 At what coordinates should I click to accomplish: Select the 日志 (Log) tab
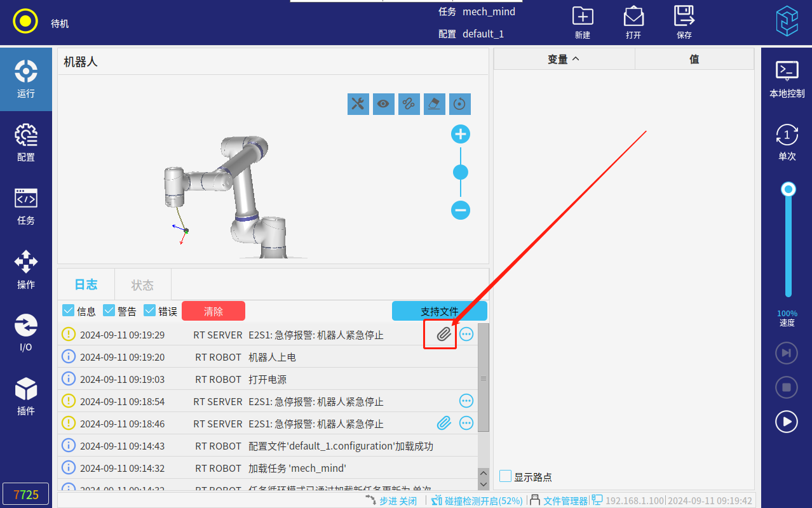click(x=86, y=284)
